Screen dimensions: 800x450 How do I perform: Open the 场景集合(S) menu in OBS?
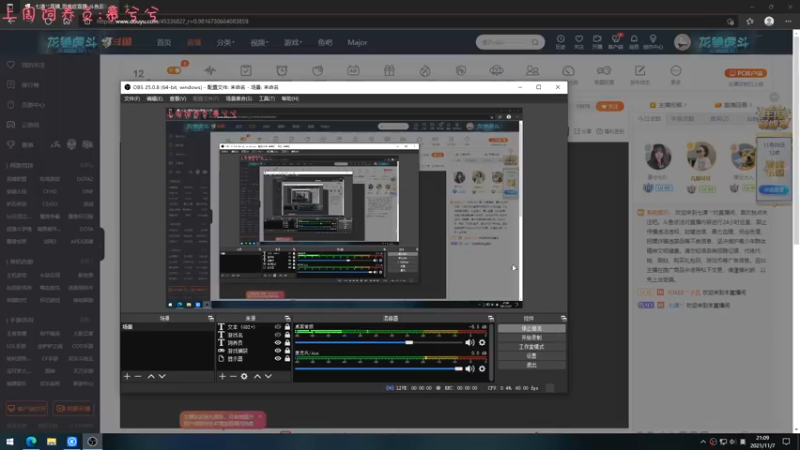point(239,98)
